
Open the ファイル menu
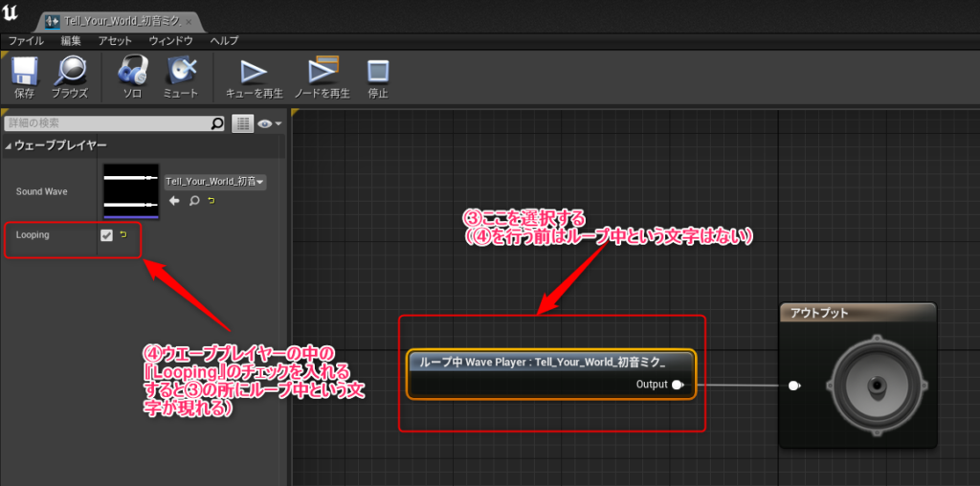click(26, 41)
